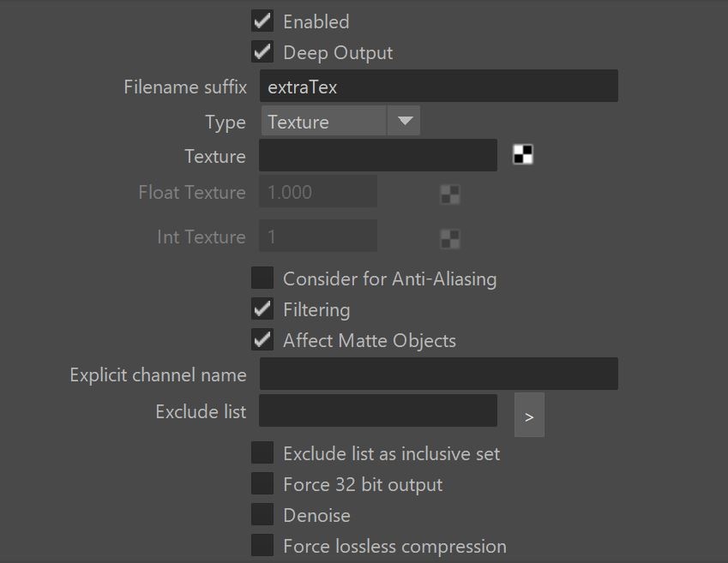The width and height of the screenshot is (728, 563).
Task: Click the Exclude list text field
Action: click(378, 410)
